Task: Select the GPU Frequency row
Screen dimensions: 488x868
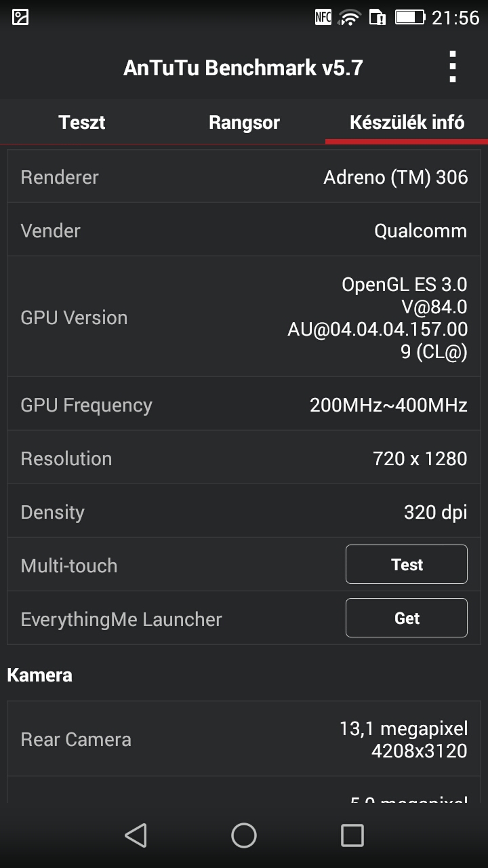Action: (x=244, y=406)
